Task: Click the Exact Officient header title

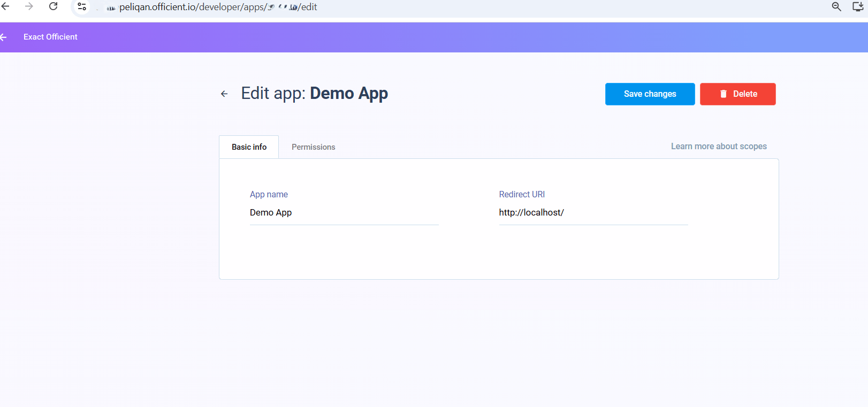Action: tap(50, 37)
